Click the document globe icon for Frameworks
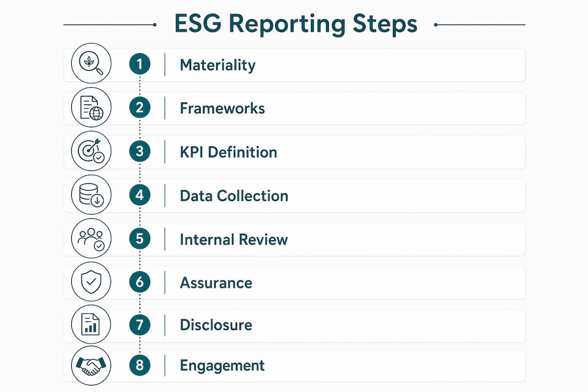This screenshot has height=392, width=588. (x=91, y=107)
